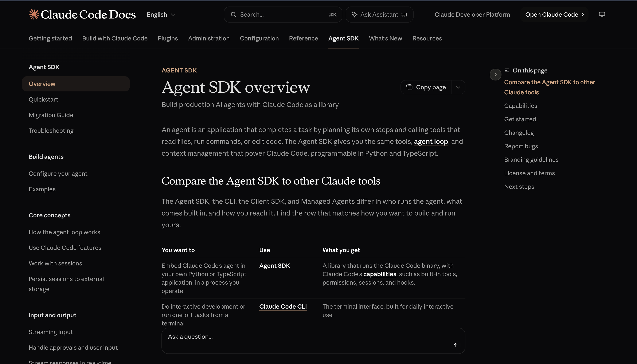The height and width of the screenshot is (364, 637).
Task: Click the 'What you get' table header
Action: [x=341, y=250]
